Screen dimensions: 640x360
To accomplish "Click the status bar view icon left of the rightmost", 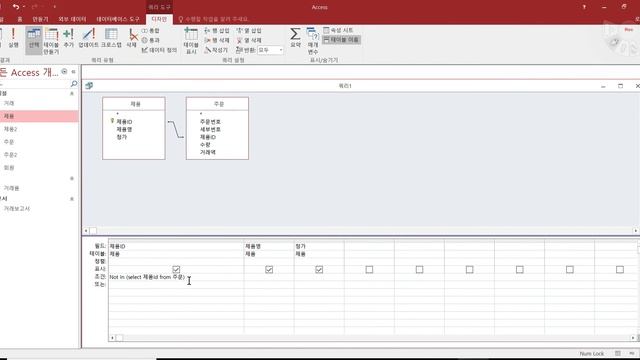I will [618, 353].
